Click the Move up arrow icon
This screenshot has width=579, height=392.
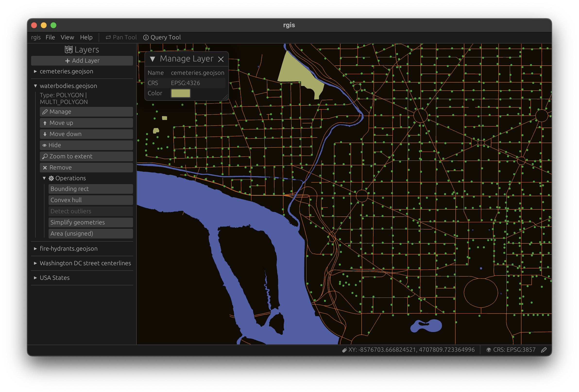click(x=45, y=123)
